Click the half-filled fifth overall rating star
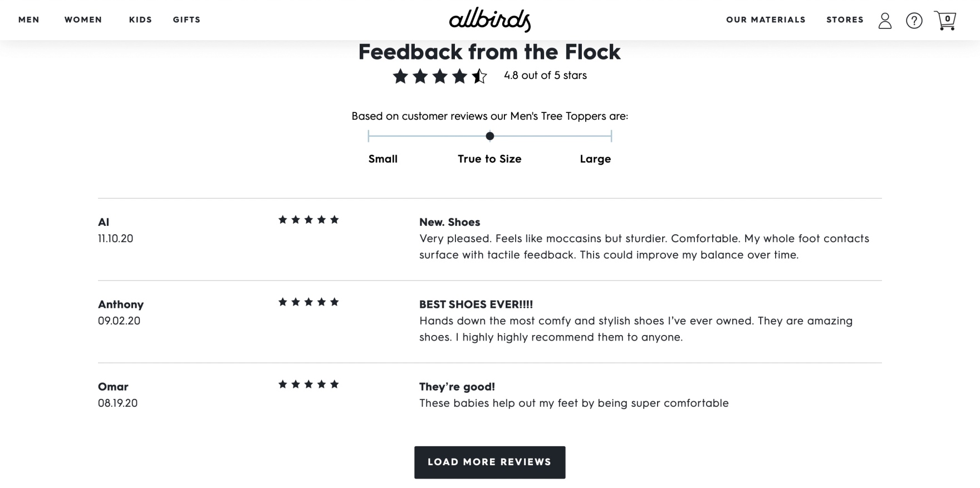Screen dimensions: 980x488 click(479, 76)
